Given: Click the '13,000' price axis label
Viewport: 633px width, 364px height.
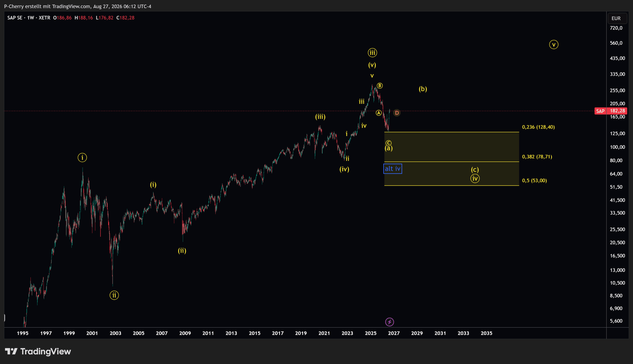Looking at the screenshot, I should pyautogui.click(x=617, y=270).
